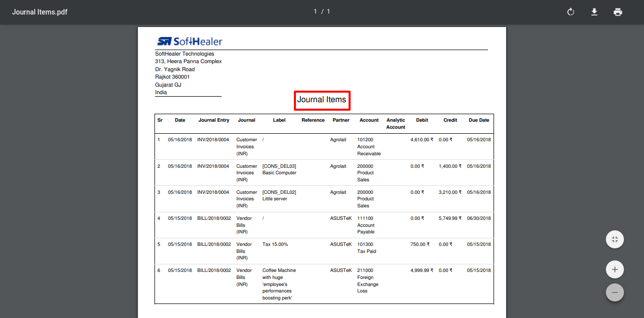Viewport: 644px width, 318px height.
Task: Click account 111100 Account Payable
Action: [x=366, y=225]
